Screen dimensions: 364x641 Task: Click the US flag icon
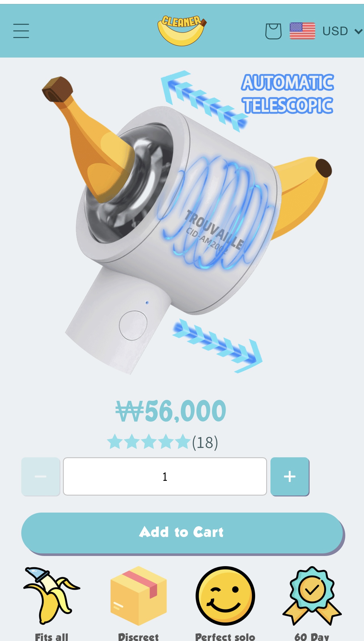(x=302, y=31)
